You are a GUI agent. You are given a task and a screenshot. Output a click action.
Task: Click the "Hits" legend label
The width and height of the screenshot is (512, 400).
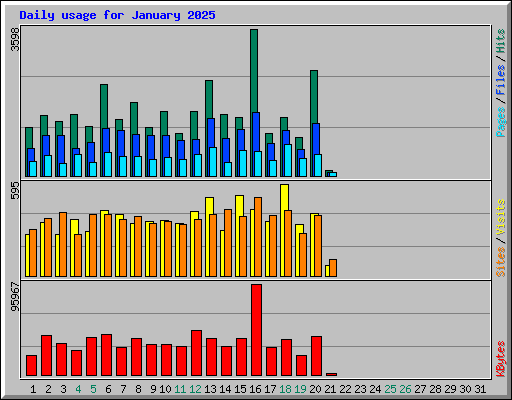[x=500, y=41]
